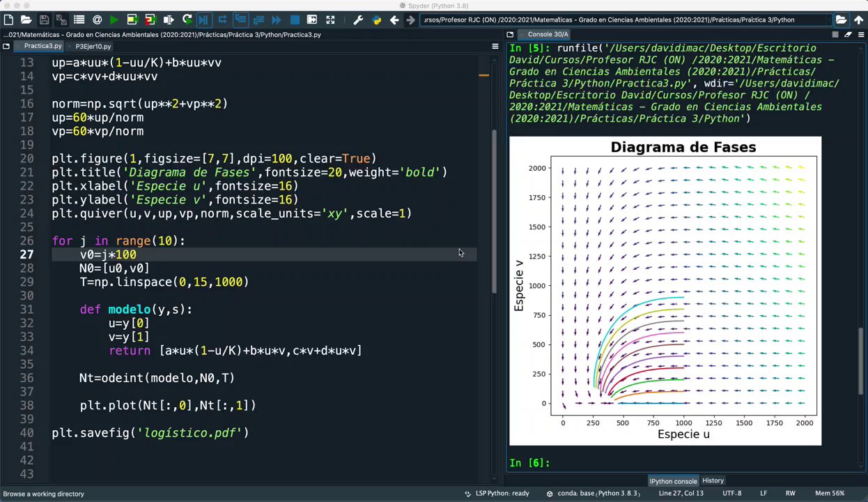Open editor pane options menu
This screenshot has height=502, width=868.
coord(495,47)
